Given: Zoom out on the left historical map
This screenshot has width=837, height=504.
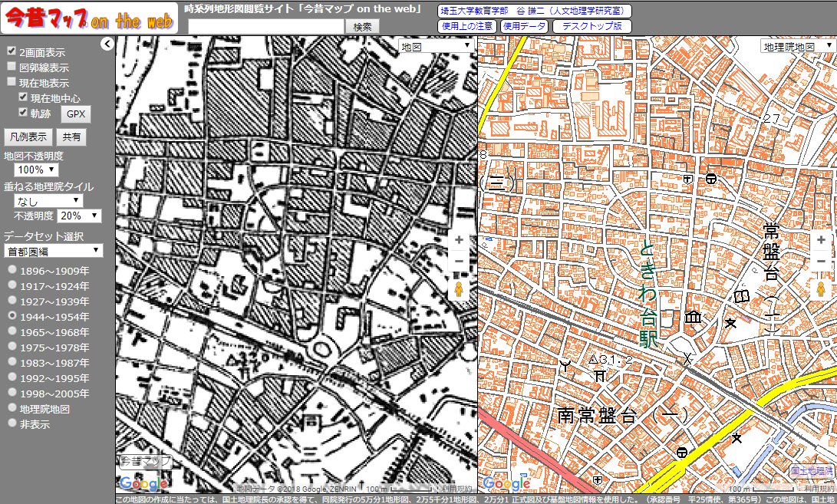Looking at the screenshot, I should 459,261.
